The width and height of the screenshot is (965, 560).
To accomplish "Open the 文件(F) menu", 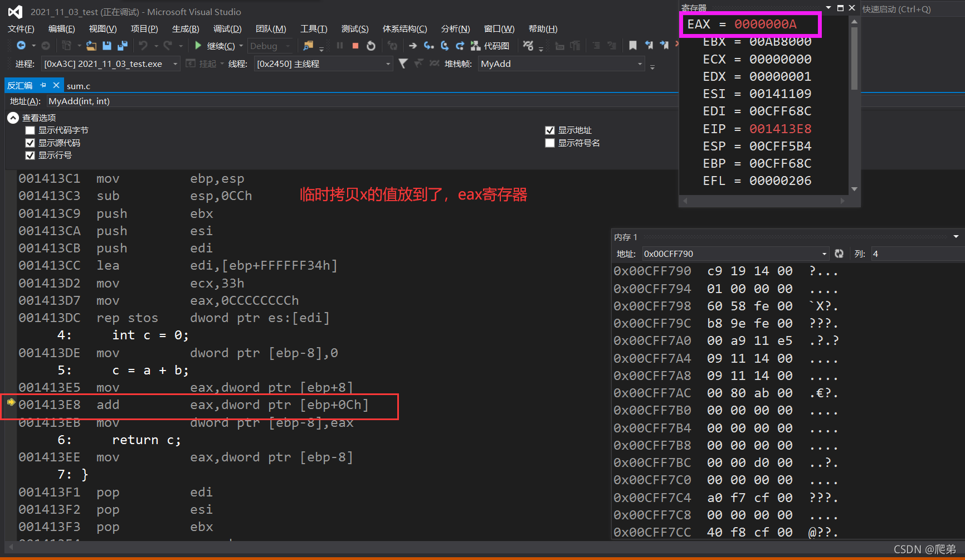I will [21, 29].
